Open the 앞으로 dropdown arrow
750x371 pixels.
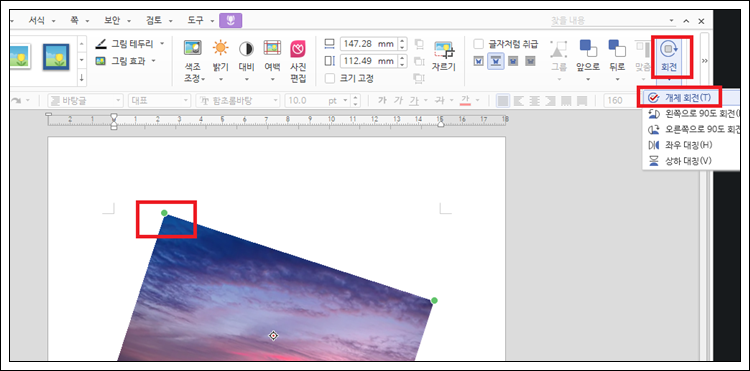tap(588, 79)
